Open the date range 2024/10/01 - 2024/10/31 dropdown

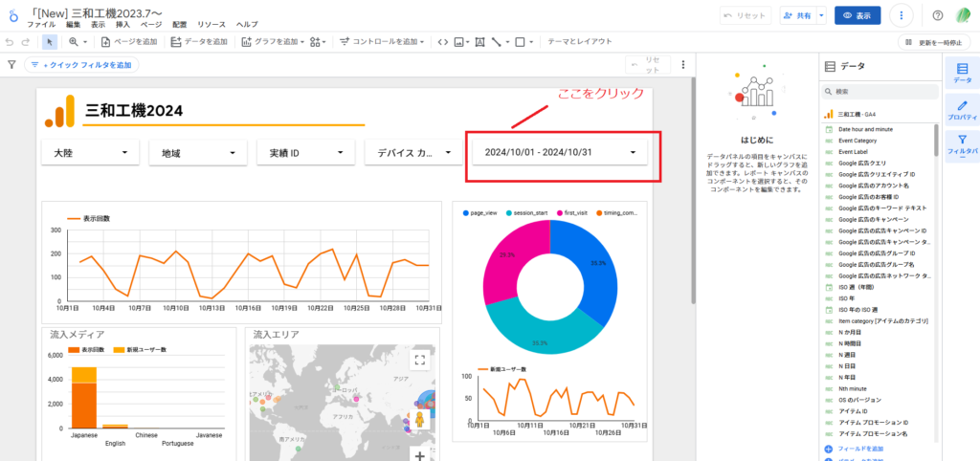tap(560, 153)
